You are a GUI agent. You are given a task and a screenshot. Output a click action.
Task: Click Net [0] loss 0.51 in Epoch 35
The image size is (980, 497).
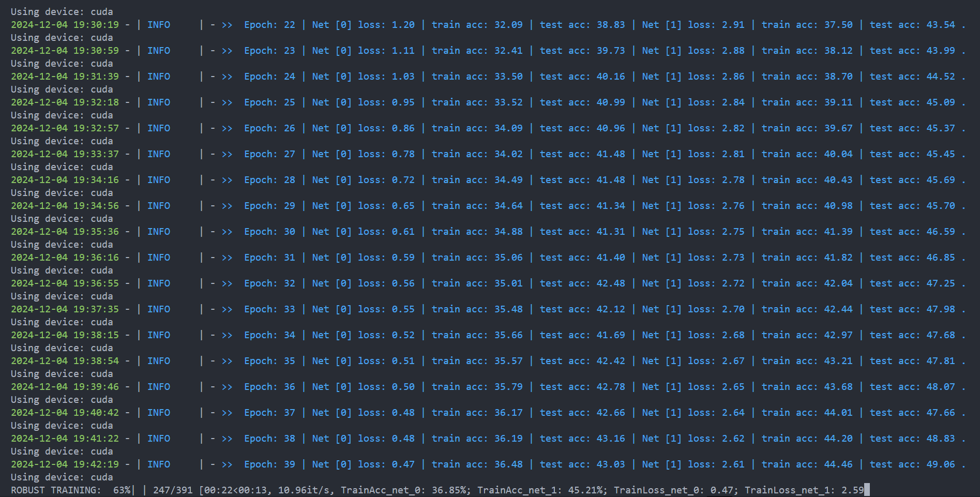point(403,361)
